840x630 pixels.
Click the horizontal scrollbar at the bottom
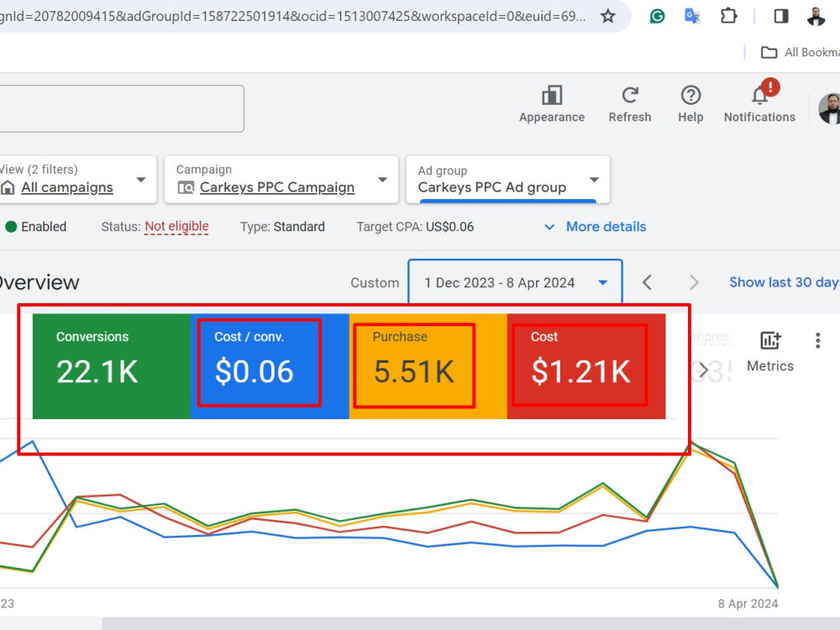[471, 623]
